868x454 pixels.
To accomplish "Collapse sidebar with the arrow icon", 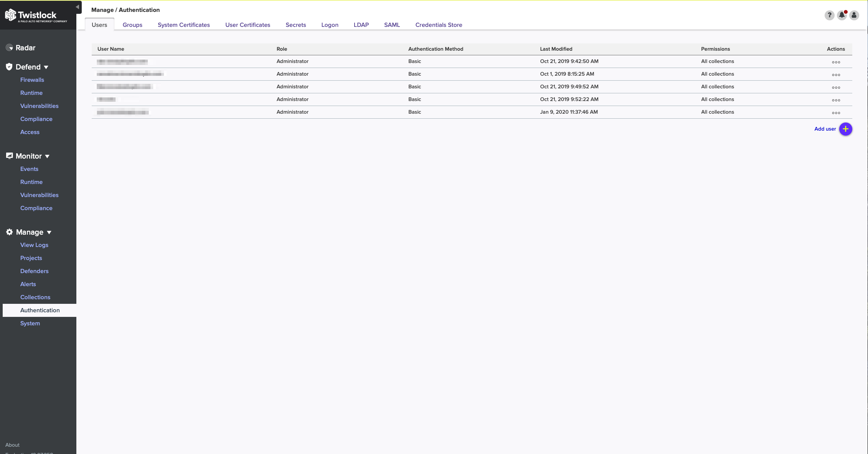I will point(78,7).
